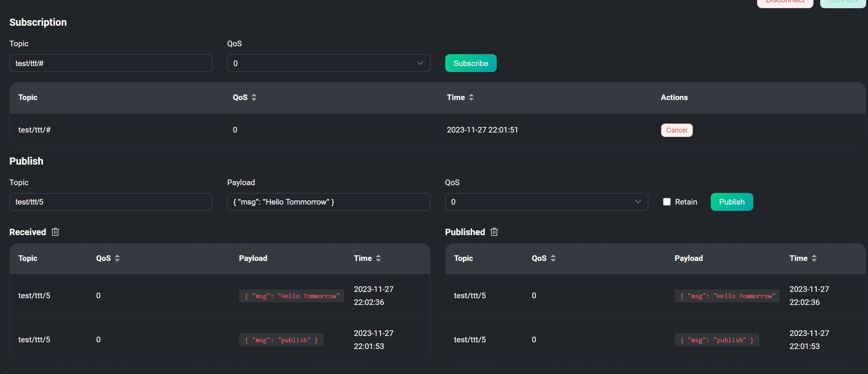The height and width of the screenshot is (374, 868).
Task: Sort Received table by Time
Action: pos(378,258)
